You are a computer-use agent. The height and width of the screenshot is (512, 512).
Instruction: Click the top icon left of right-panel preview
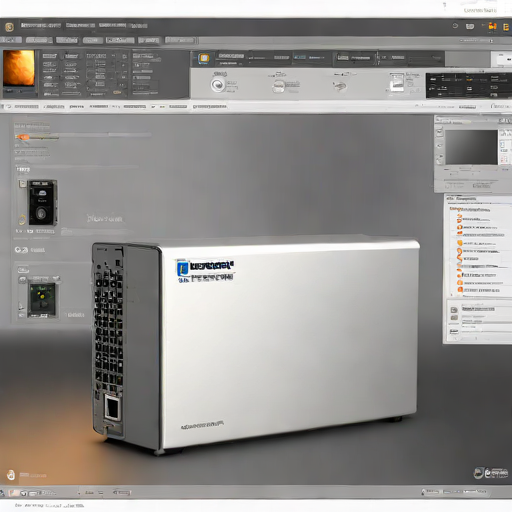tap(440, 133)
